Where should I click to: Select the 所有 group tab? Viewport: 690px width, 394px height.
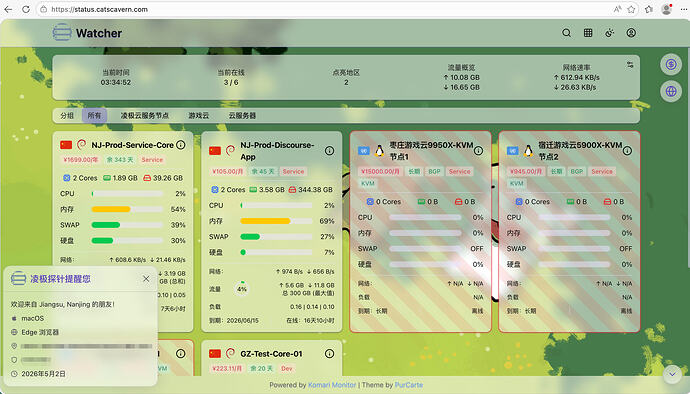click(x=94, y=116)
